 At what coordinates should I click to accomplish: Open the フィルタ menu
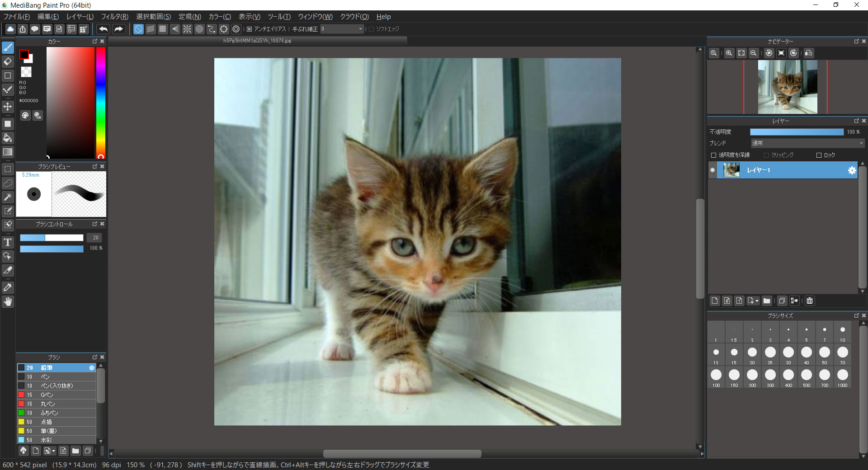[x=114, y=17]
